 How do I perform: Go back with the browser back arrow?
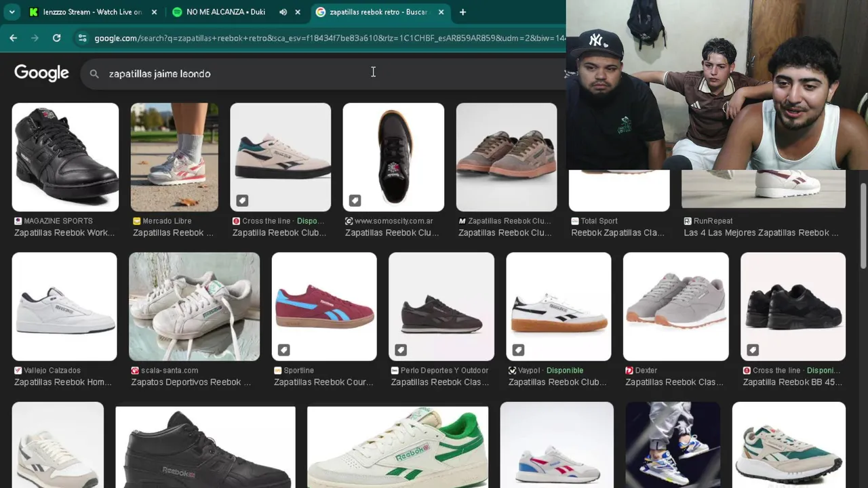tap(13, 38)
